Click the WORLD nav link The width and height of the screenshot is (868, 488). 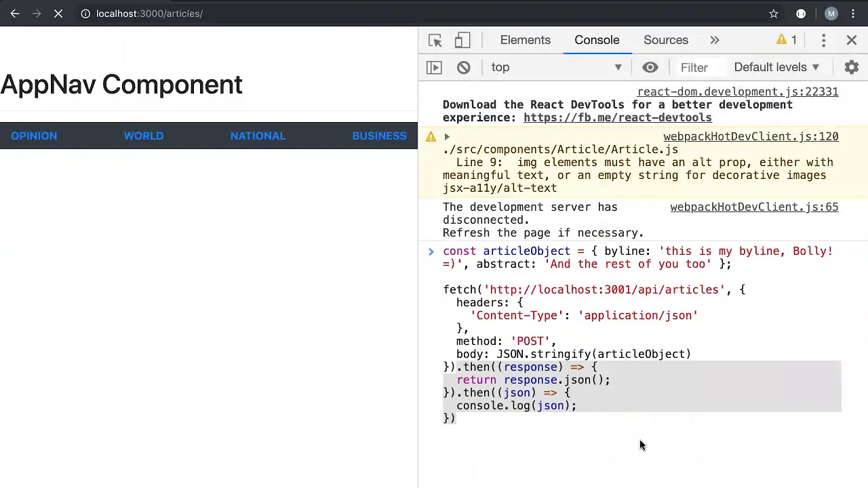click(144, 136)
